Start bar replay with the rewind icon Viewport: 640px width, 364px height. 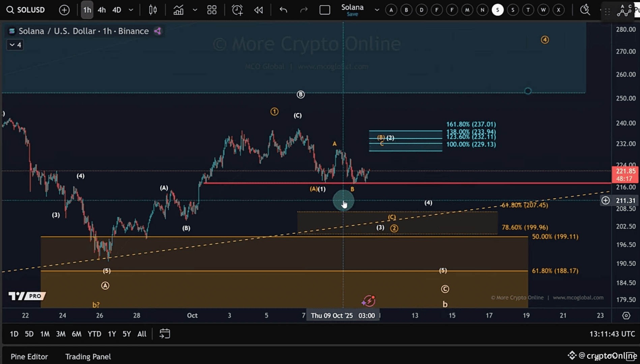click(x=259, y=10)
